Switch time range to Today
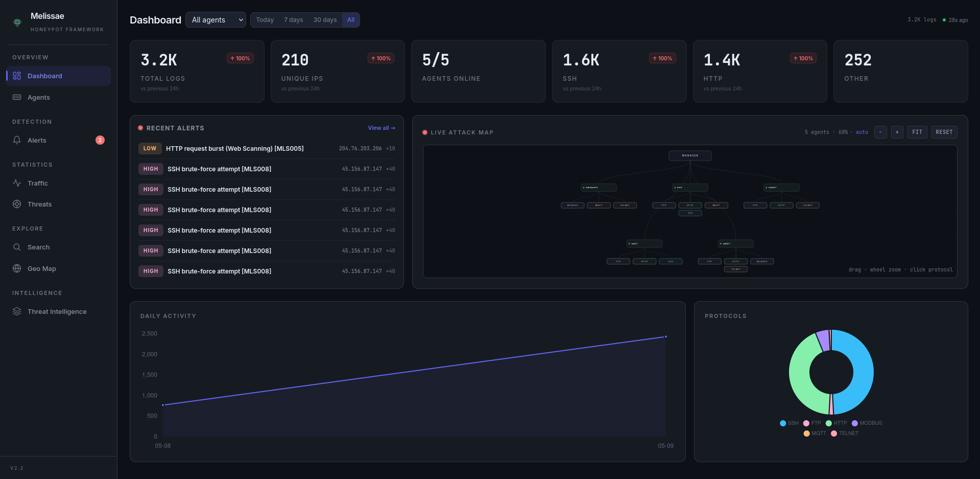Screen dimensions: 980x479 tap(265, 20)
